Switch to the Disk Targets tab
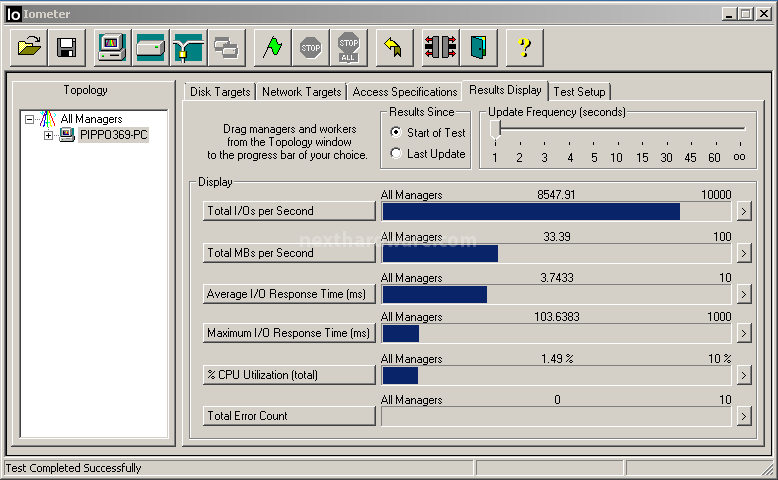 coord(220,92)
